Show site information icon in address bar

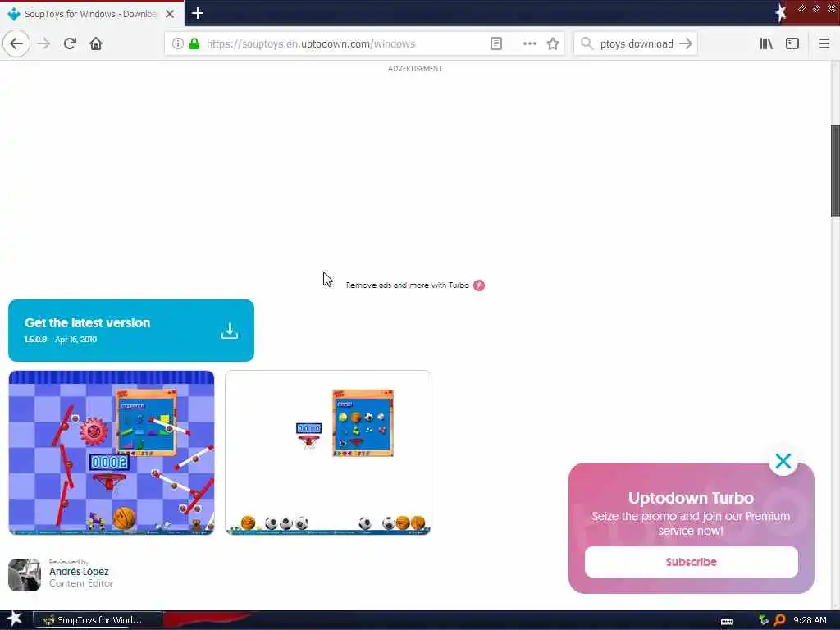click(x=178, y=43)
